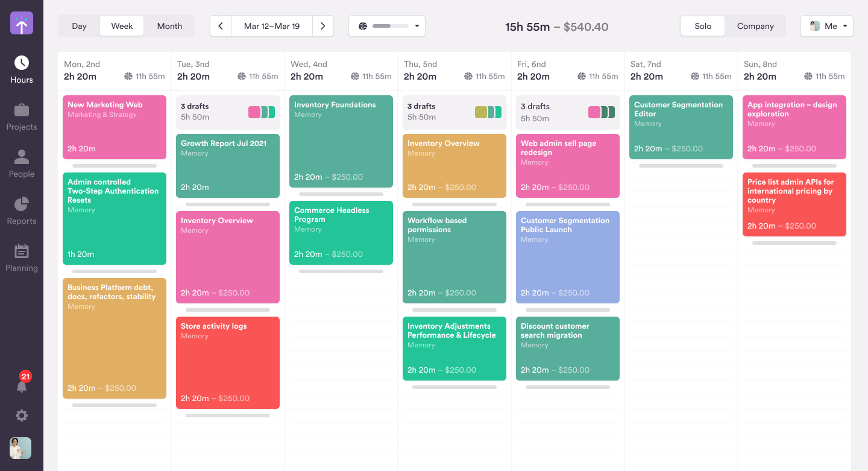
Task: Select the Week view toggle
Action: coord(122,26)
